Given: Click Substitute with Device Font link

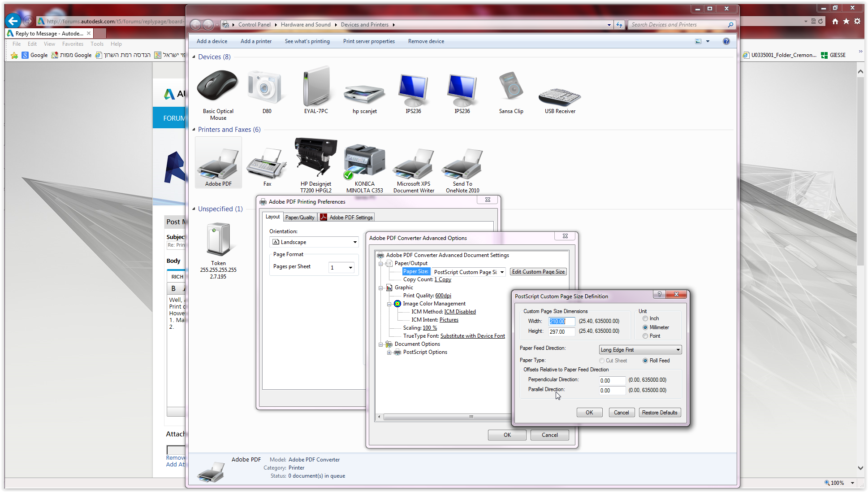Looking at the screenshot, I should [x=472, y=336].
